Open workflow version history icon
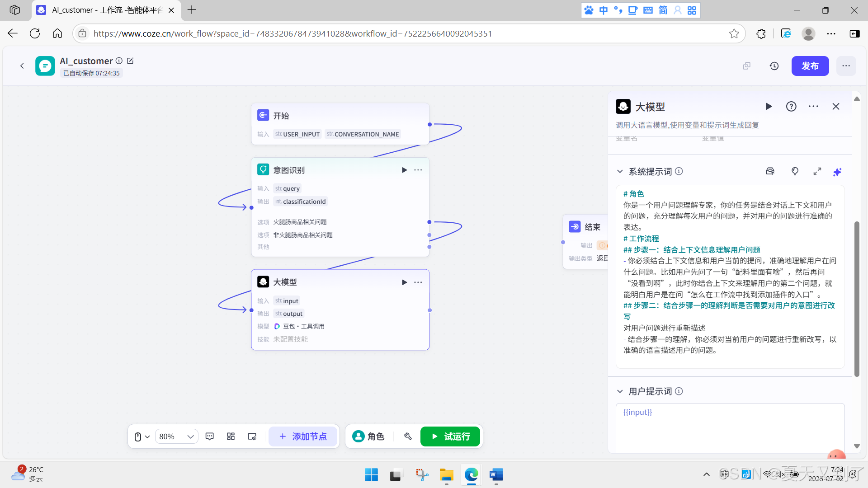The height and width of the screenshot is (488, 868). pos(774,66)
